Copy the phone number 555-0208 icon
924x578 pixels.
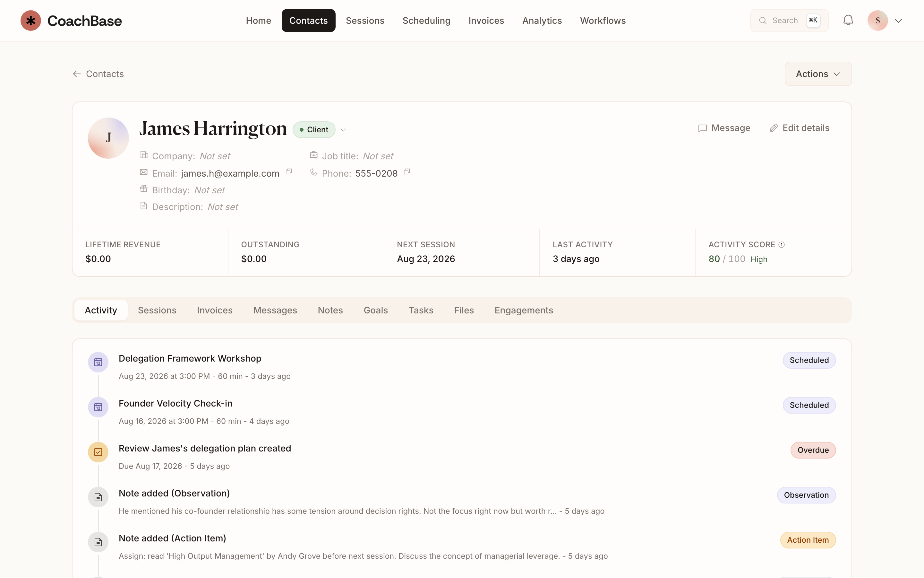pyautogui.click(x=407, y=172)
